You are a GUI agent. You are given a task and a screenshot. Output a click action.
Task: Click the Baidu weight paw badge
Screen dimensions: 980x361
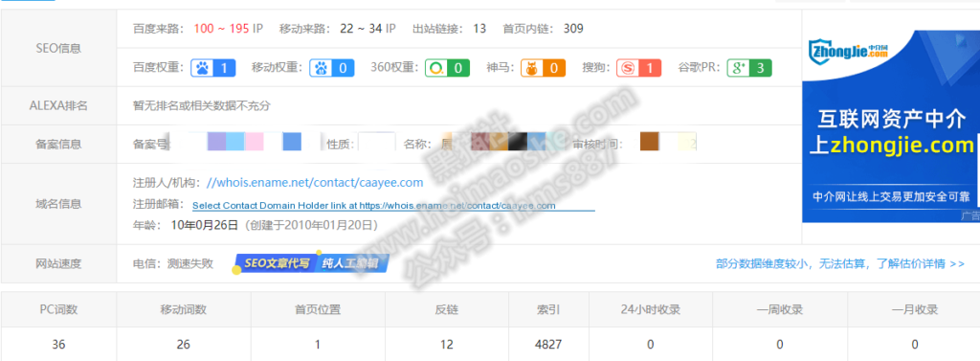coord(213,68)
